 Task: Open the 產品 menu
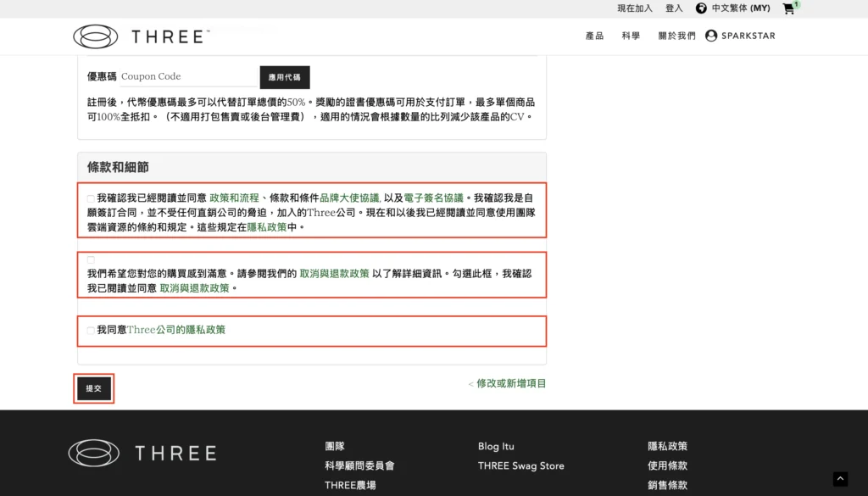(594, 36)
